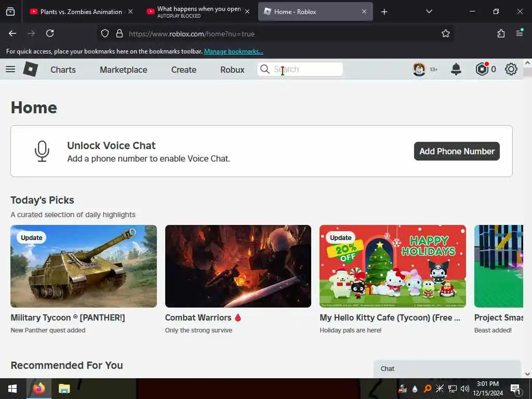This screenshot has height=399, width=532.
Task: Close the Plants vs. Zombies Animation tab
Action: pyautogui.click(x=130, y=11)
